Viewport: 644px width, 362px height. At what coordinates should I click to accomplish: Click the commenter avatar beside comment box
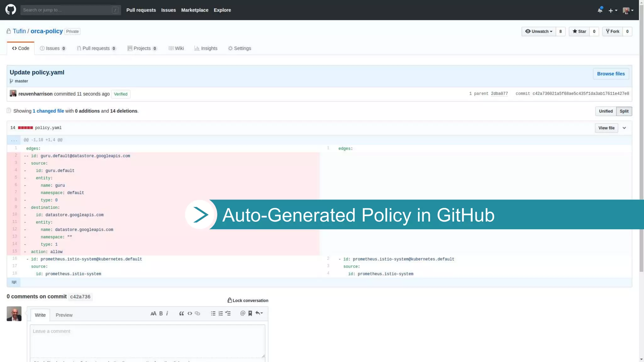(x=14, y=314)
